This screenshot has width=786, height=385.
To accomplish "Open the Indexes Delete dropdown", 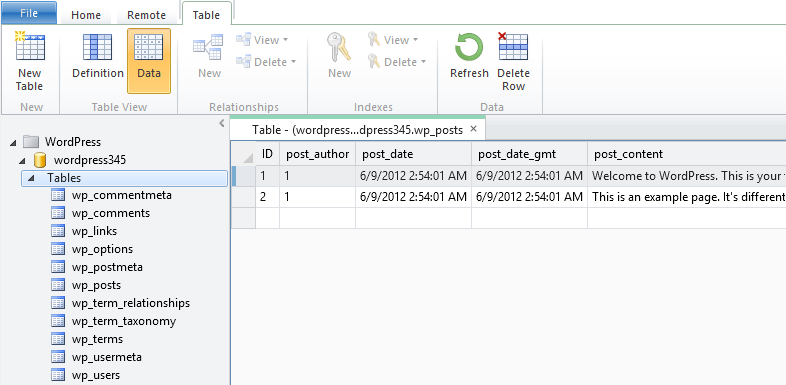I will (x=397, y=62).
